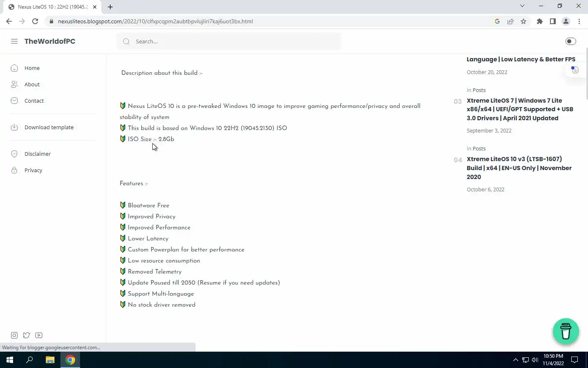Click TheWorldofPC site title
This screenshot has width=588, height=368.
click(50, 41)
